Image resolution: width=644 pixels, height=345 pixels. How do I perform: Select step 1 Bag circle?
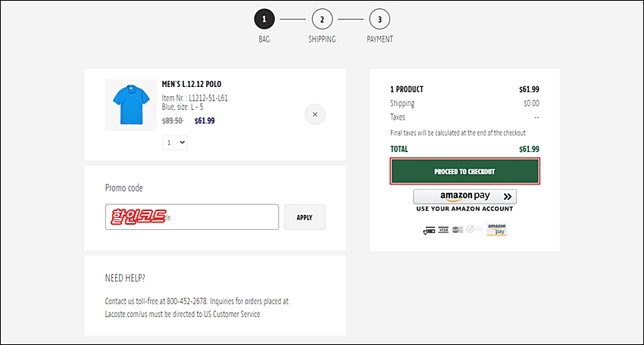point(264,19)
